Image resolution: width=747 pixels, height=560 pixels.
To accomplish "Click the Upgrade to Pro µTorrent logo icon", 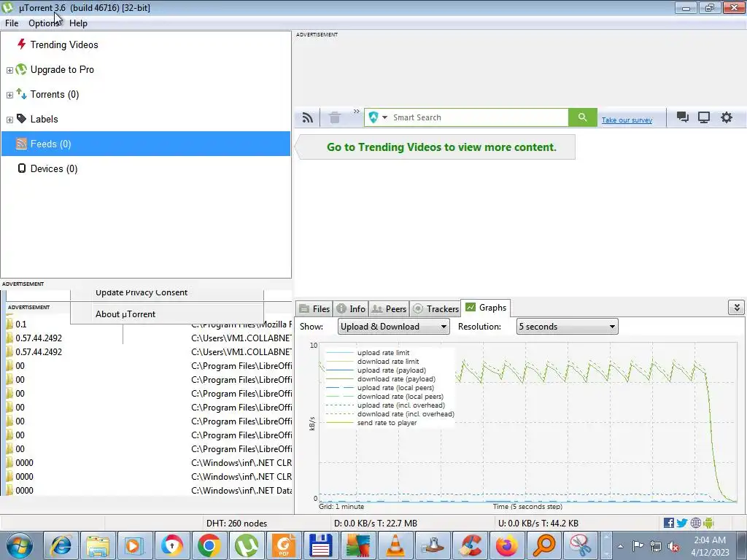I will click(21, 69).
